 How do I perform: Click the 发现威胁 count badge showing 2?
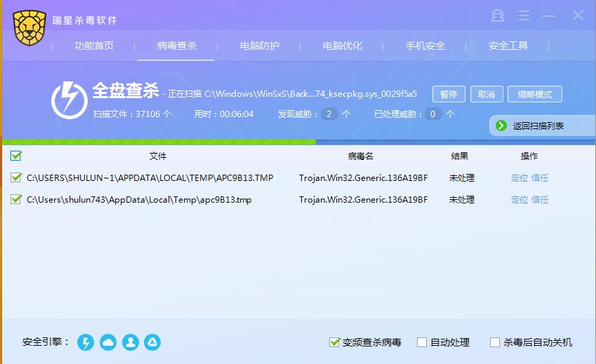(x=329, y=114)
